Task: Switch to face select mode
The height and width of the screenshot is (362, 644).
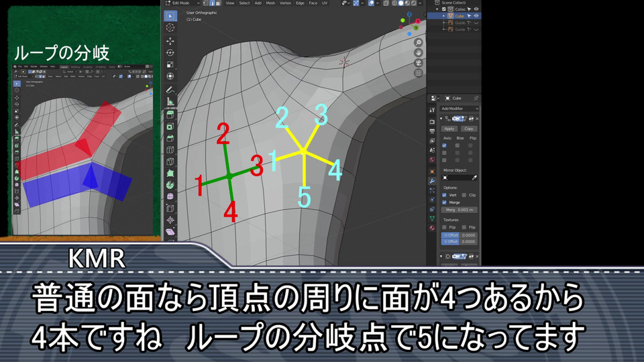Action: click(218, 3)
